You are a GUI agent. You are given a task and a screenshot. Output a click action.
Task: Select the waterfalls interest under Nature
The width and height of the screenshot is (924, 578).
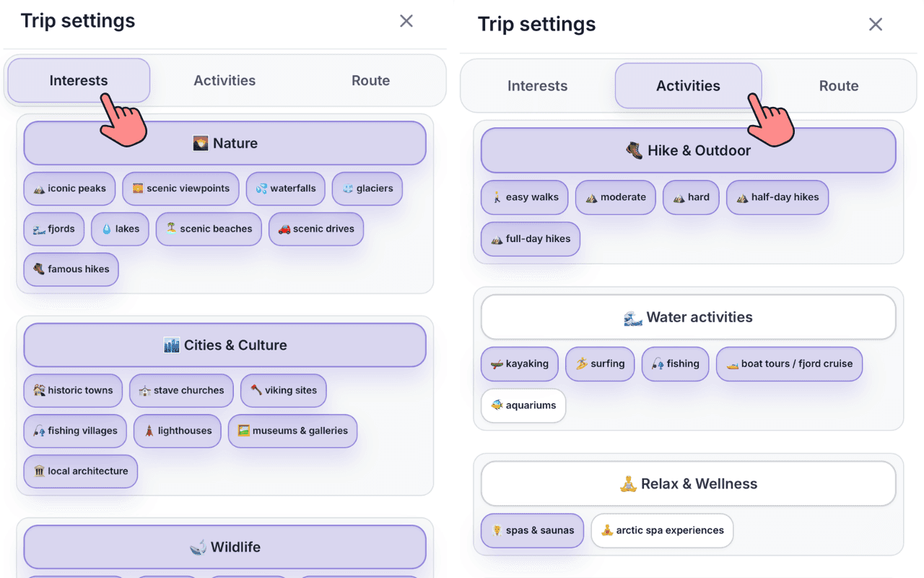[x=285, y=189]
